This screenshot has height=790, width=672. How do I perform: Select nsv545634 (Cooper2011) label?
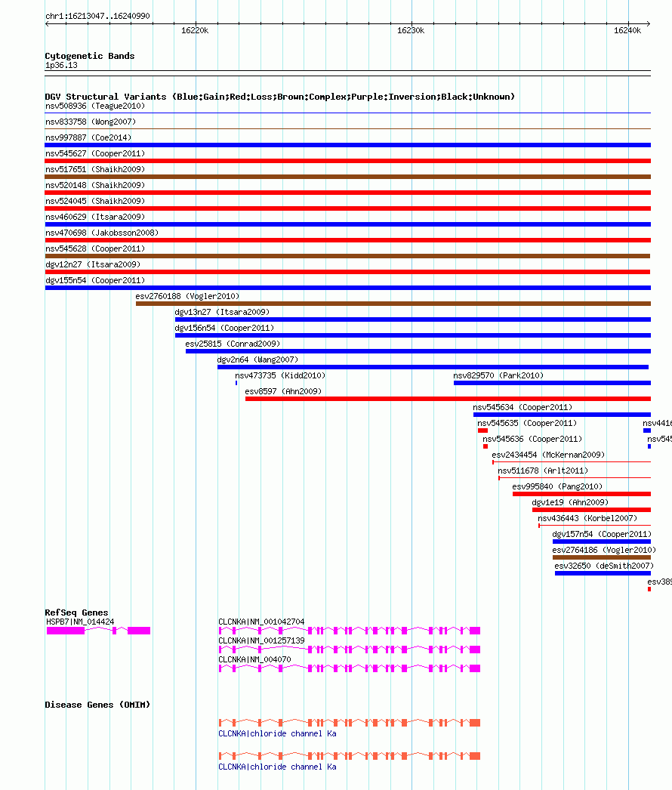pos(522,408)
